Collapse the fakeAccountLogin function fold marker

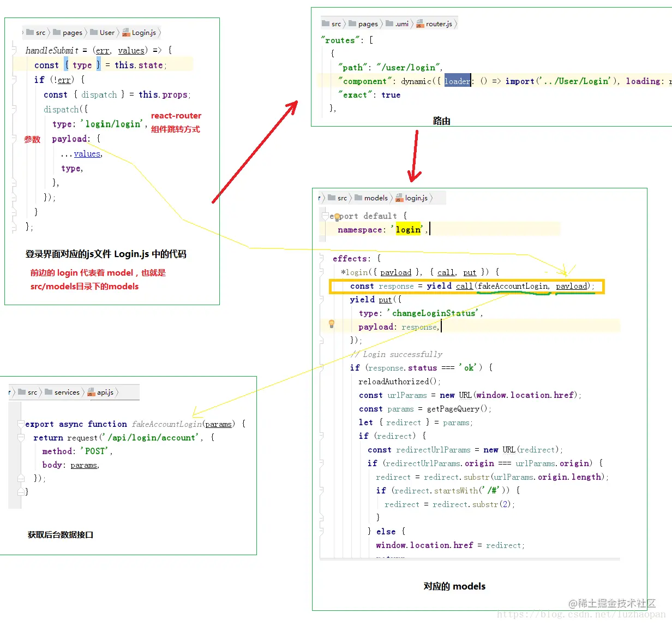point(21,424)
